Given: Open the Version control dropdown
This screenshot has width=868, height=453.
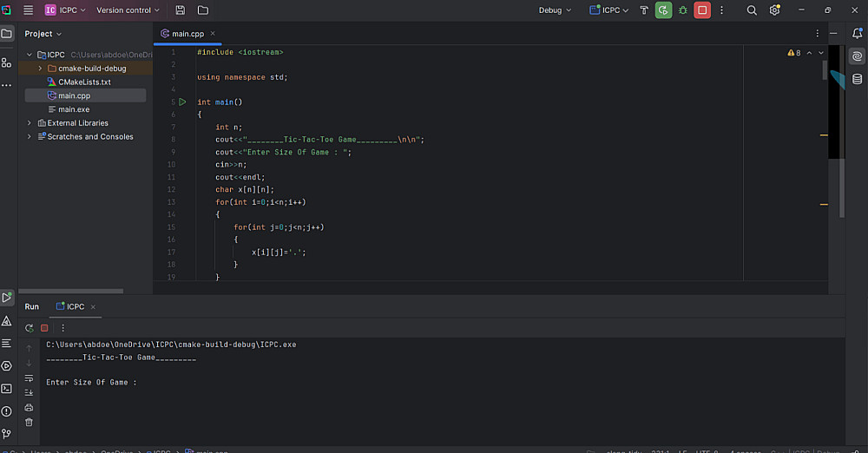Looking at the screenshot, I should [x=128, y=10].
